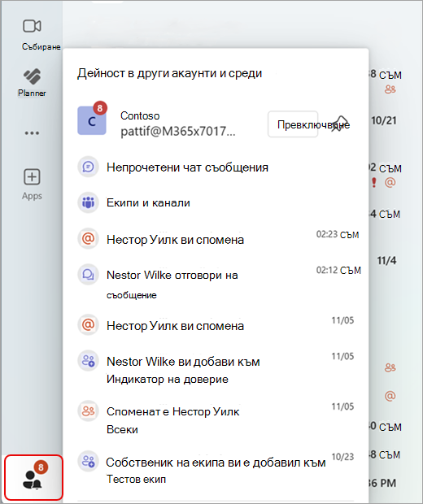Click the mention icon dated 11/05
The image size is (423, 504).
(x=88, y=324)
